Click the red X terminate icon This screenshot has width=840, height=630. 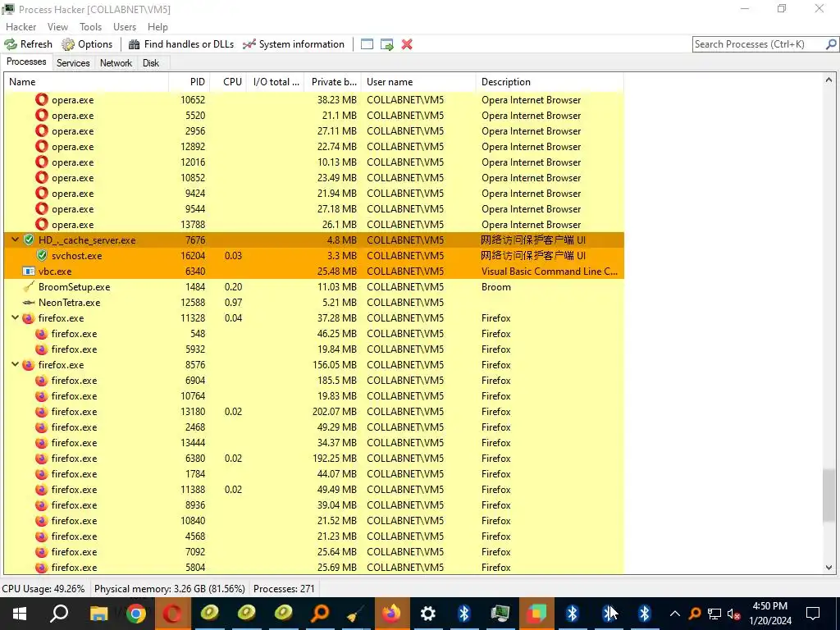[x=407, y=44]
